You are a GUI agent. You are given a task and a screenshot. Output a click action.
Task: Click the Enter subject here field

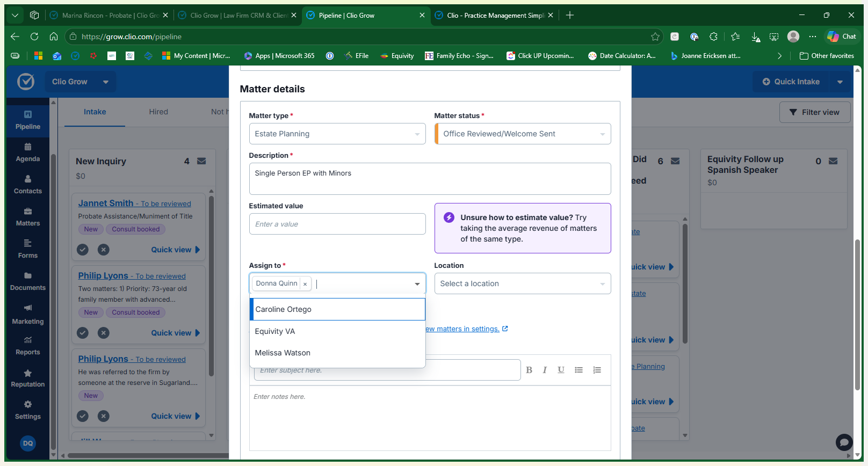[x=387, y=370]
